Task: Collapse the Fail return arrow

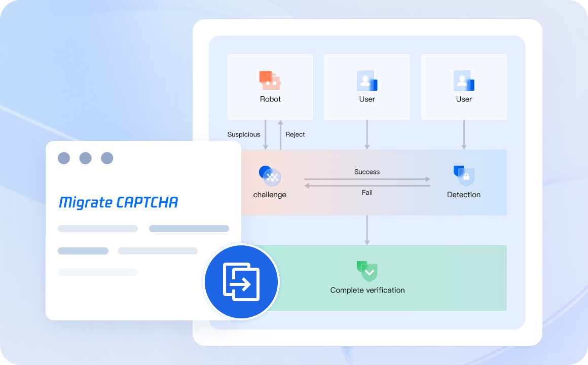Action: pos(367,186)
